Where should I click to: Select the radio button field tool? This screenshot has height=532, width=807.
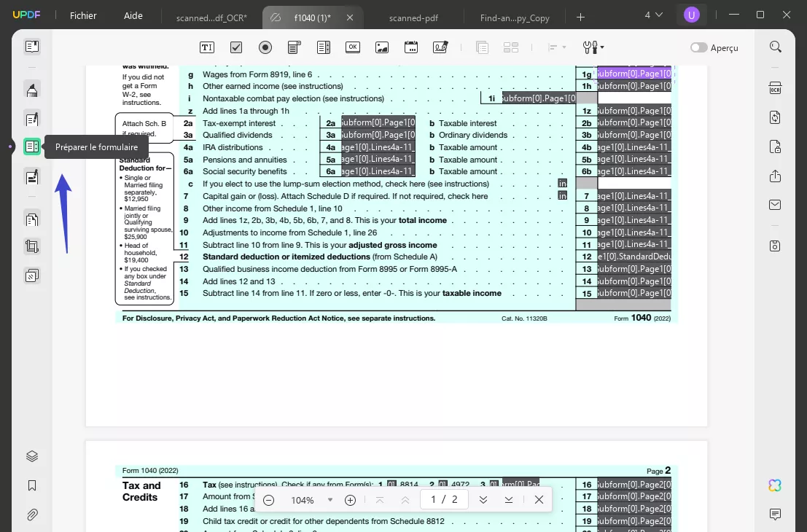pos(265,47)
